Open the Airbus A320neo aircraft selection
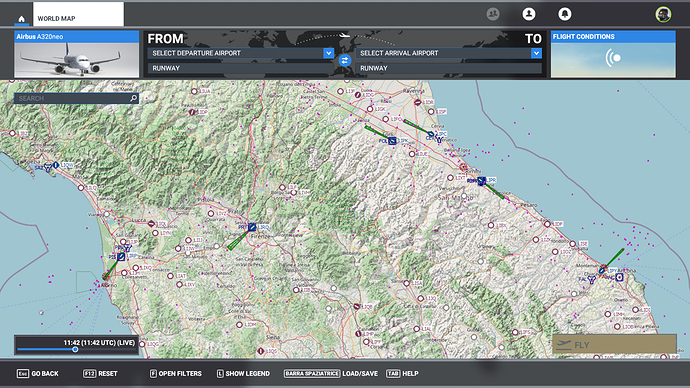The image size is (690, 388). click(x=77, y=54)
